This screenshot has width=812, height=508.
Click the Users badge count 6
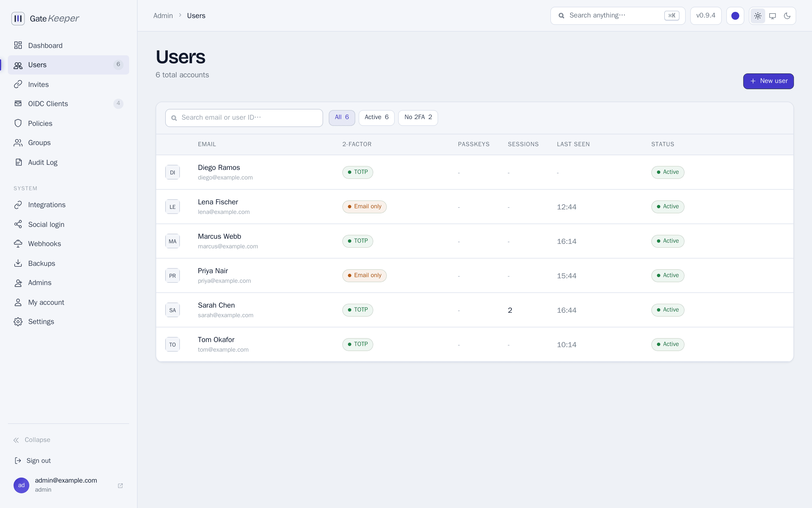(x=118, y=65)
